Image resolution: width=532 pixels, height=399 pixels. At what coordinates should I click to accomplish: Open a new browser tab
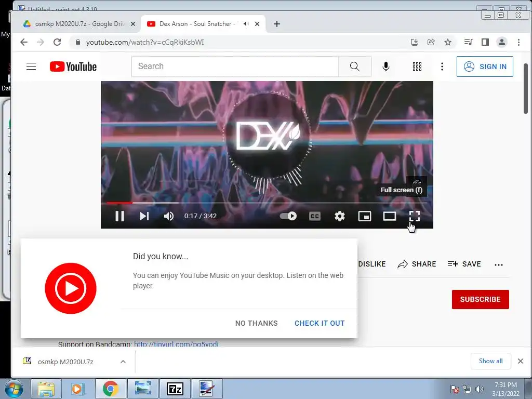click(x=277, y=24)
